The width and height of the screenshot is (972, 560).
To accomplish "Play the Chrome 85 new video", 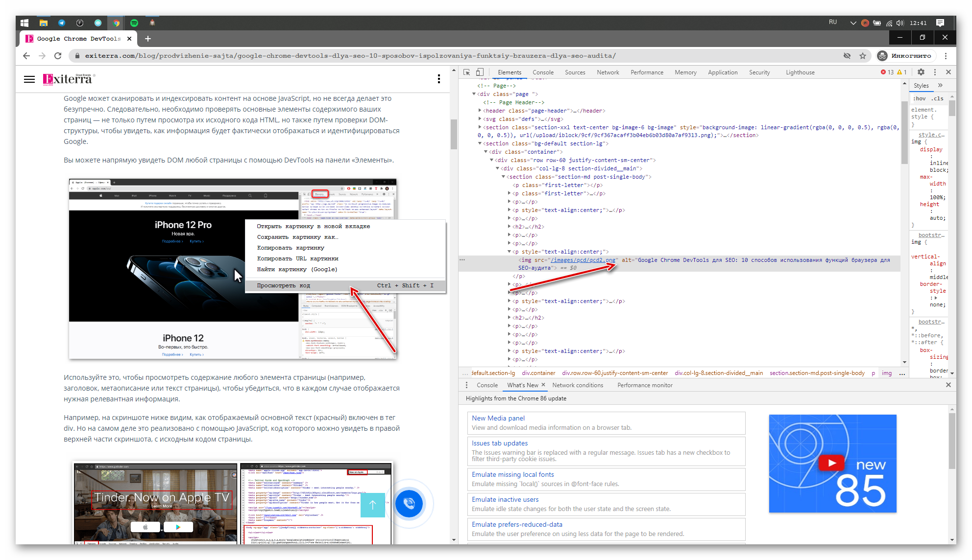I will (831, 463).
